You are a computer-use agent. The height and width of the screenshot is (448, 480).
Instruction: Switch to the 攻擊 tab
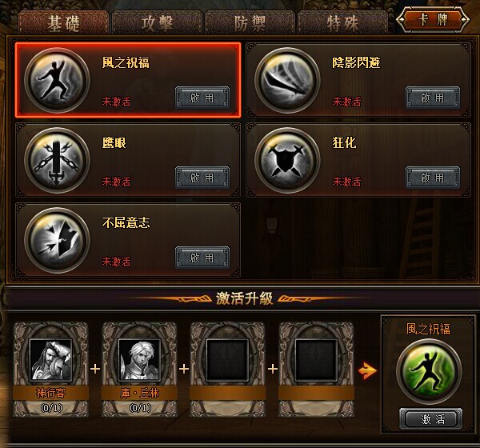point(157,22)
